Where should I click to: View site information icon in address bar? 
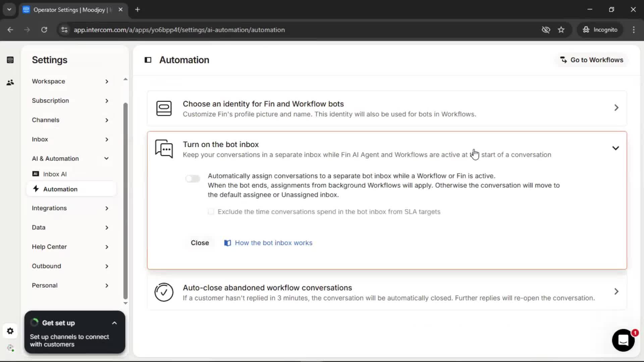pos(64,30)
